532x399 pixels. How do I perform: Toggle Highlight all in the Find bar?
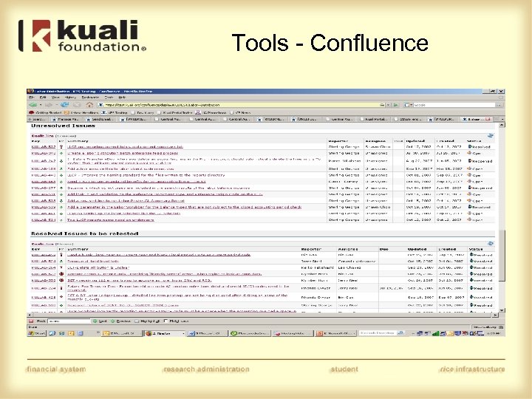pyautogui.click(x=148, y=321)
